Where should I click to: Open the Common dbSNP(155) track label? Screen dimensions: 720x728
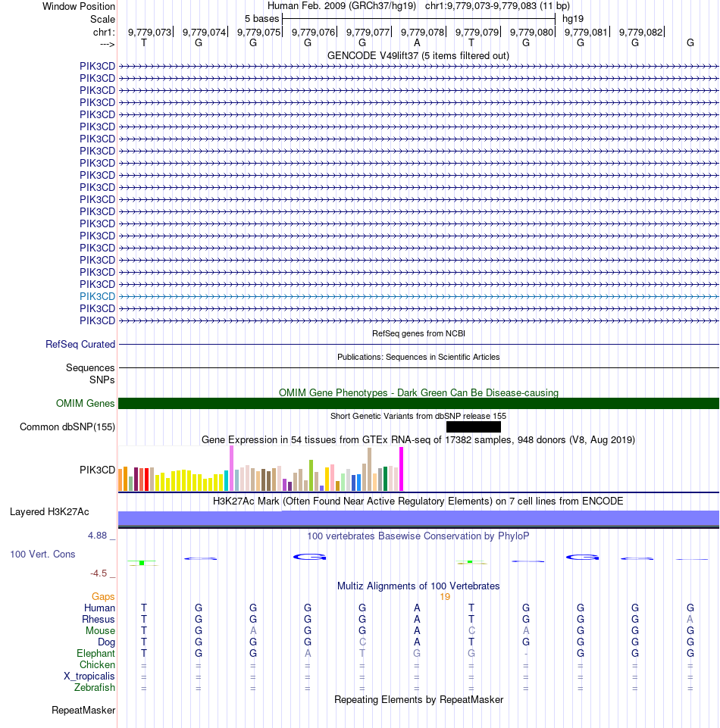67,426
